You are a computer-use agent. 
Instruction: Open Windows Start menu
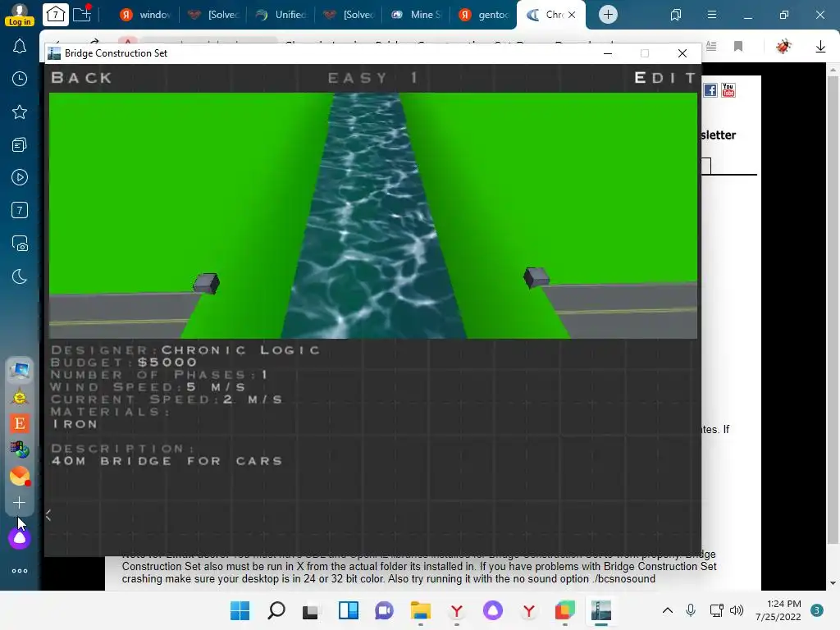click(240, 610)
